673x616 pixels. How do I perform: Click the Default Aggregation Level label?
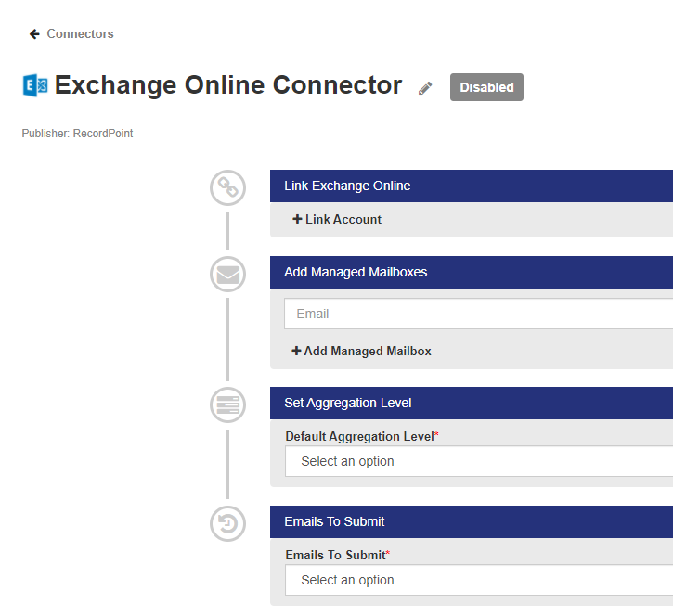(x=362, y=436)
